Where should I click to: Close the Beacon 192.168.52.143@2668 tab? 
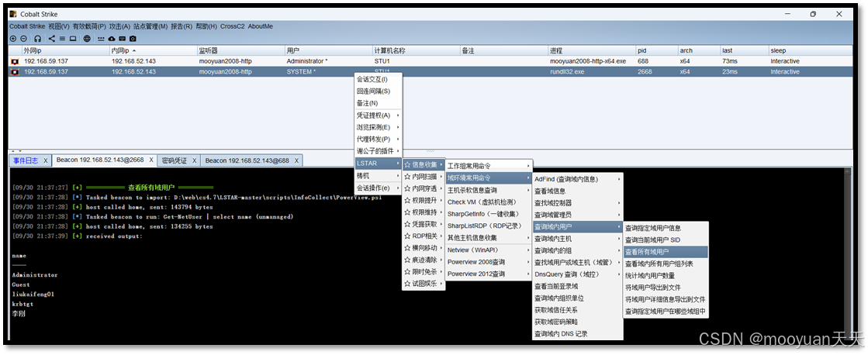150,160
